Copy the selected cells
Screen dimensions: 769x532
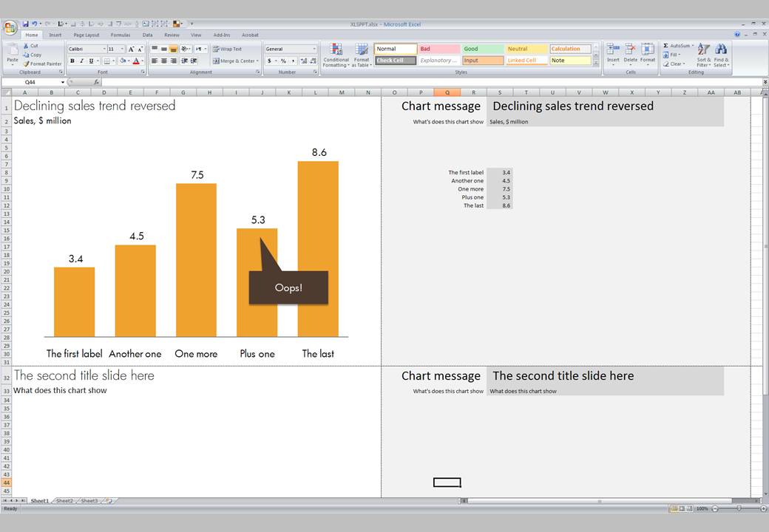pos(33,55)
